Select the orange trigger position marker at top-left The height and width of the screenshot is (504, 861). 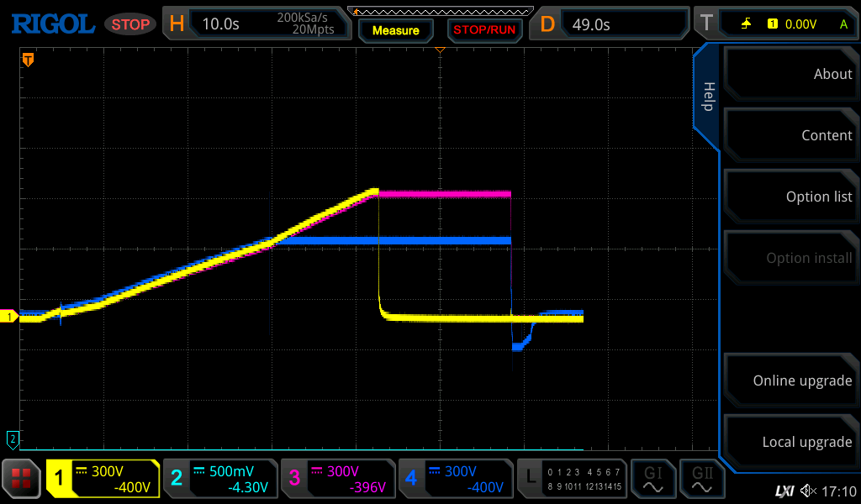(28, 60)
